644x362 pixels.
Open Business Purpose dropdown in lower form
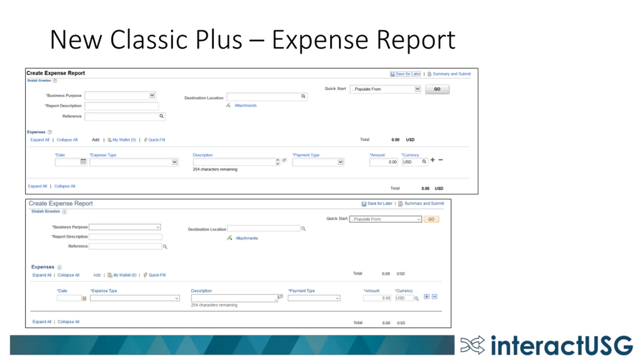[125, 227]
